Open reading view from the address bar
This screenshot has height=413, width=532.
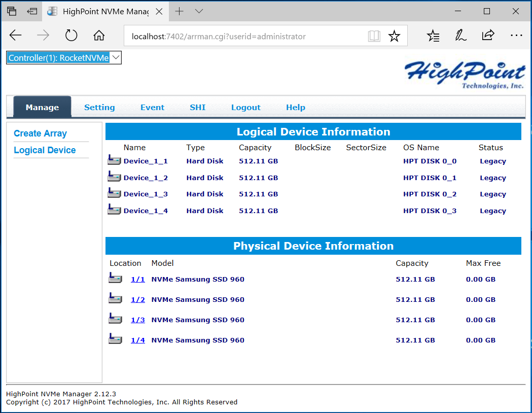tap(374, 36)
